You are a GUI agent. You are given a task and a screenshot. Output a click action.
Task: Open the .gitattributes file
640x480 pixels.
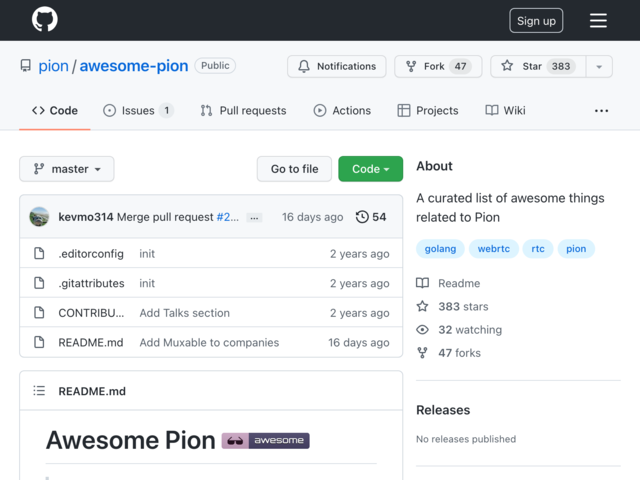(91, 283)
